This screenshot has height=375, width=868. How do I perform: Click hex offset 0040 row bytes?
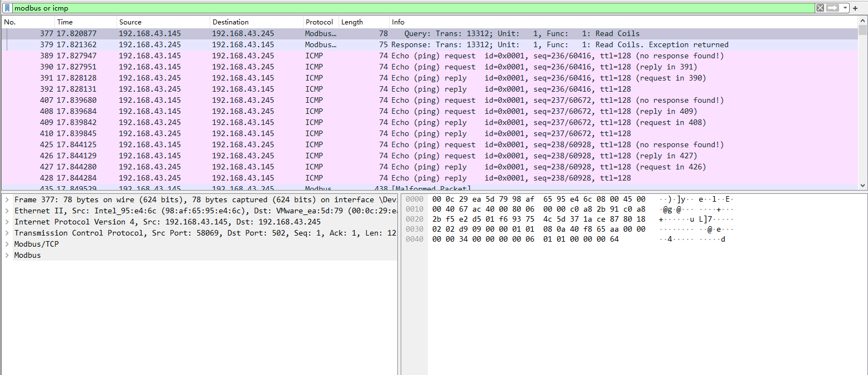[x=525, y=239]
